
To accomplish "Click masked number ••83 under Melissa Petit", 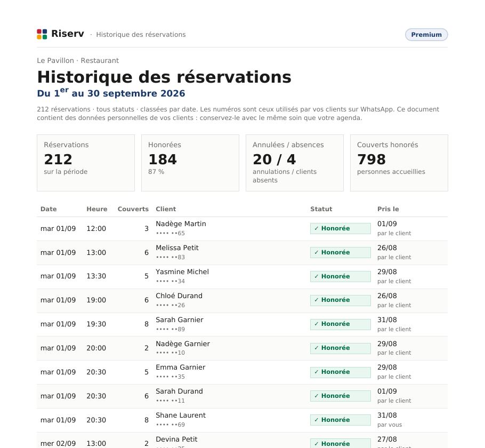I will pos(171,257).
